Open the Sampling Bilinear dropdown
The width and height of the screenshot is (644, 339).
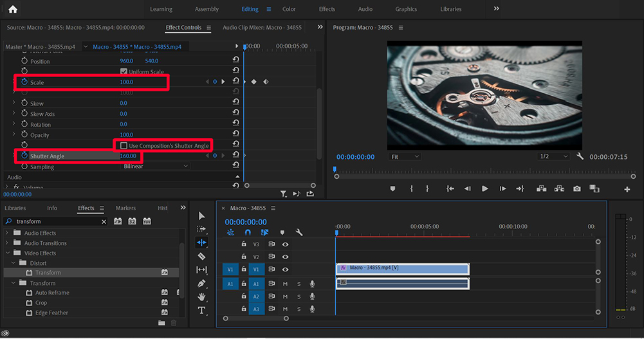(156, 167)
